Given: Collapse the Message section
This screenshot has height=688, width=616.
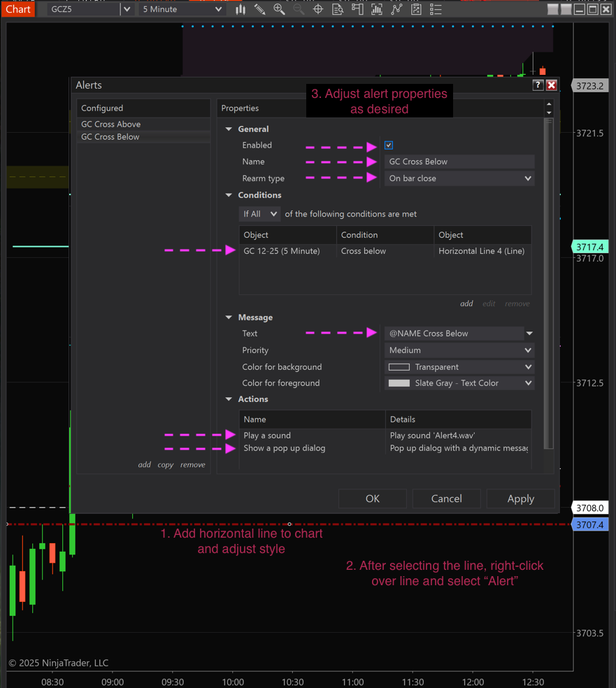Looking at the screenshot, I should pos(229,317).
